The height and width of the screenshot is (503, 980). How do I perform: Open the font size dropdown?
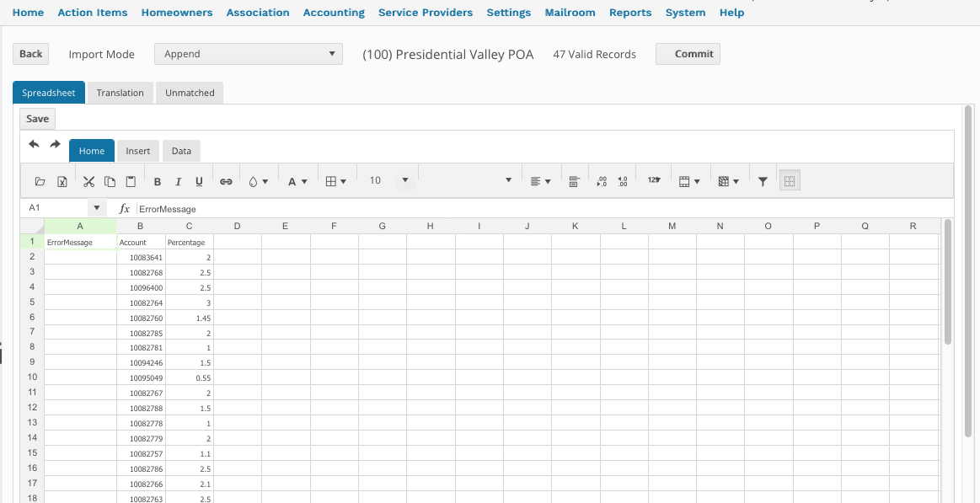tap(405, 180)
